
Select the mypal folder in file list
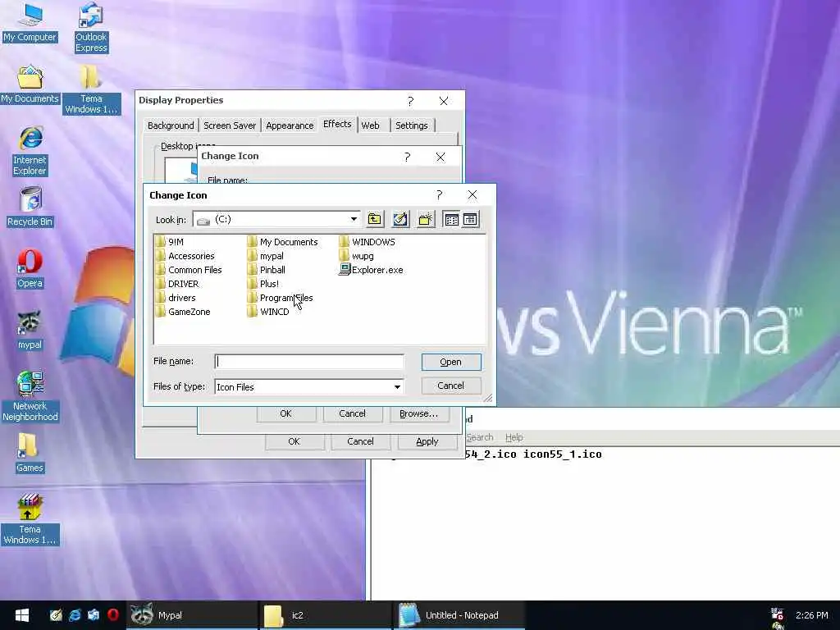[x=266, y=256]
